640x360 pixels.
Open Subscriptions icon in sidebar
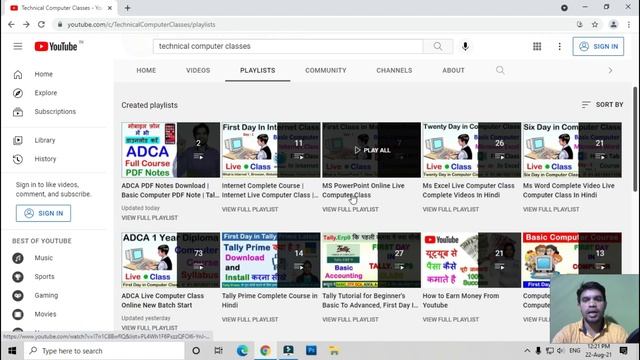(x=18, y=112)
